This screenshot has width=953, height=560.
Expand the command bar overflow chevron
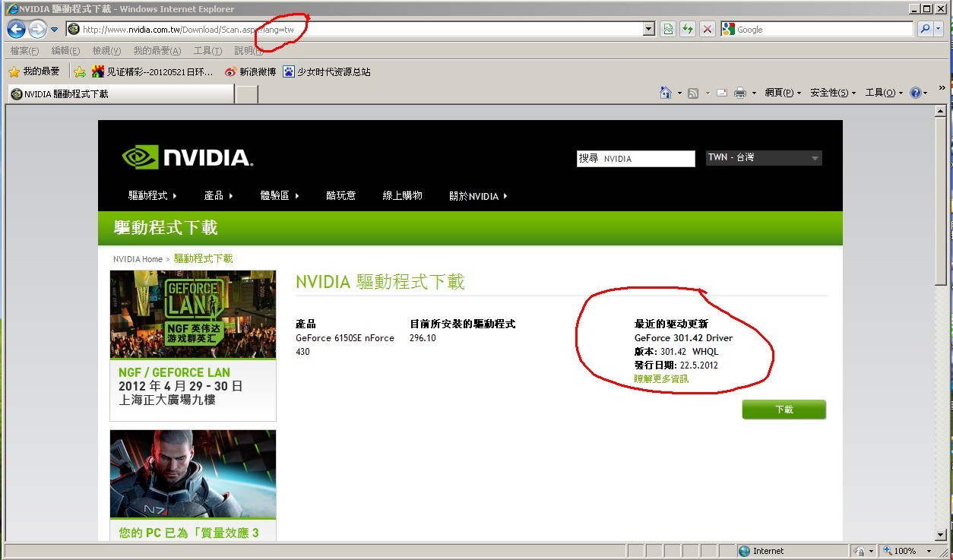942,89
